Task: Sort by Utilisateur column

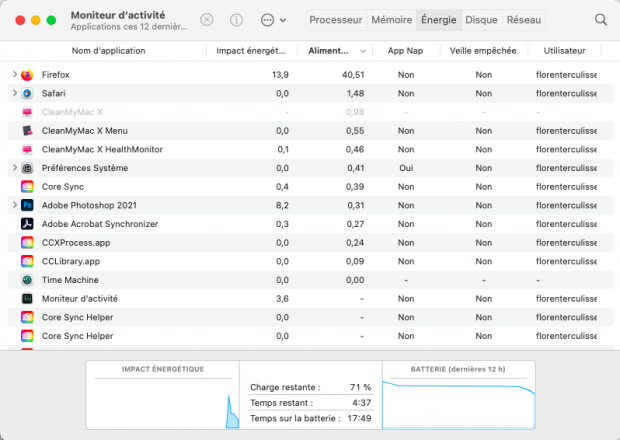Action: [564, 51]
